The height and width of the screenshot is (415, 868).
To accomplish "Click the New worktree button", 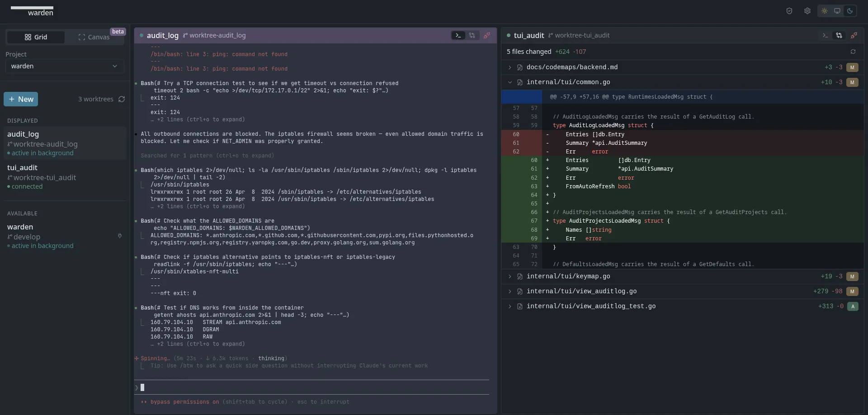I will (x=21, y=99).
